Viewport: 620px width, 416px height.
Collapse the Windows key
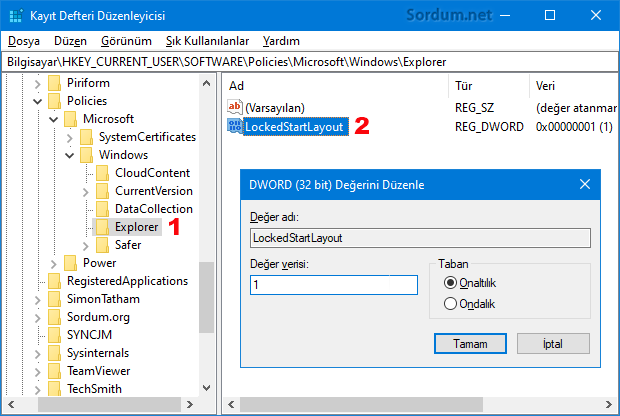click(x=70, y=155)
